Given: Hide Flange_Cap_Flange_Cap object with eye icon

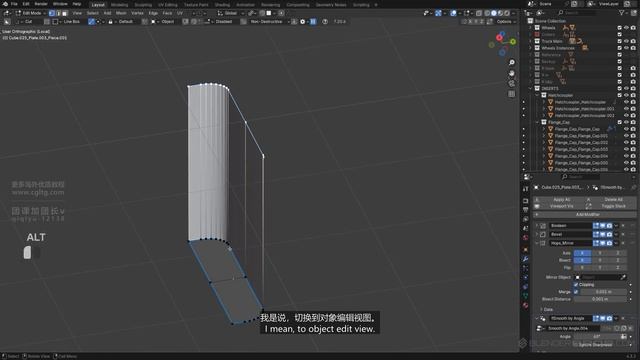Looking at the screenshot, I should (627, 129).
